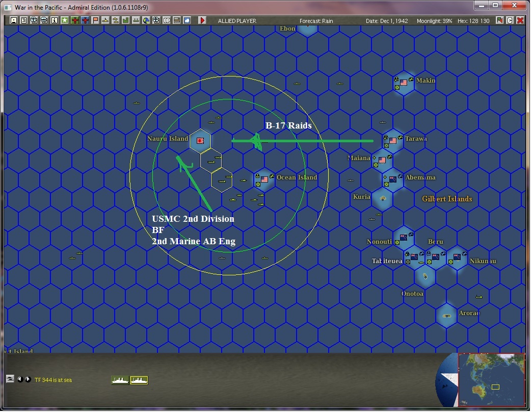
Task: Click the red triangle end turn button
Action: coord(202,20)
